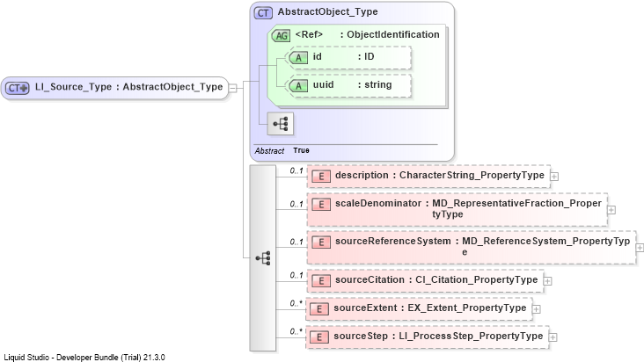Select 'description : CharacterString_PropertyType' text

(440, 176)
